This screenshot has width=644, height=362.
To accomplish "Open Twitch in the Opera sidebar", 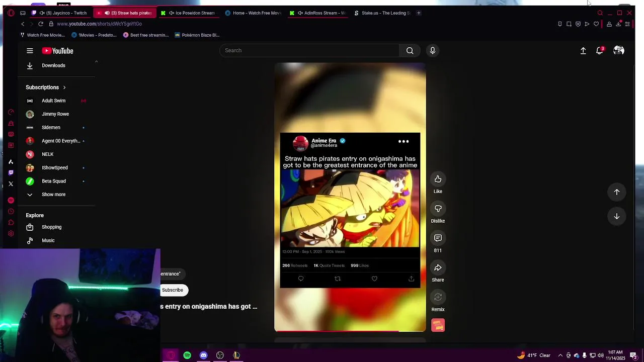I will point(11,172).
